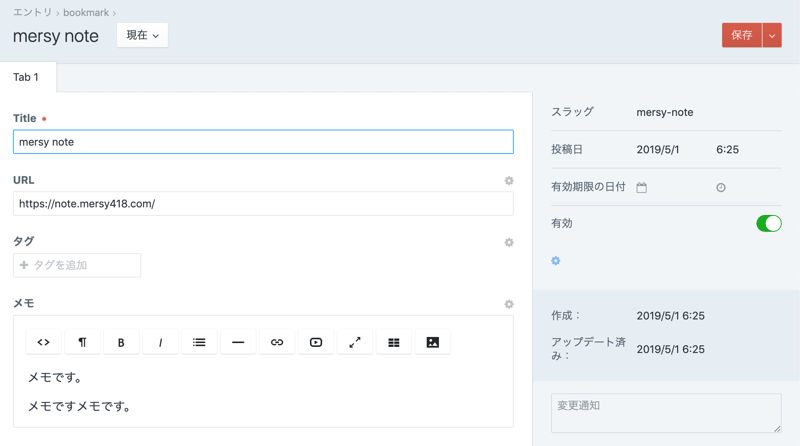Click the 保存 save button

741,35
